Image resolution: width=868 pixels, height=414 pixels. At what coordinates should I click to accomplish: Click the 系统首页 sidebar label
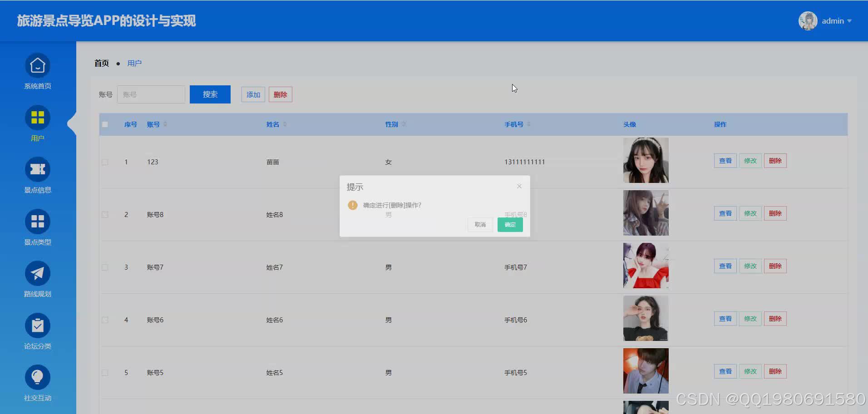(38, 86)
